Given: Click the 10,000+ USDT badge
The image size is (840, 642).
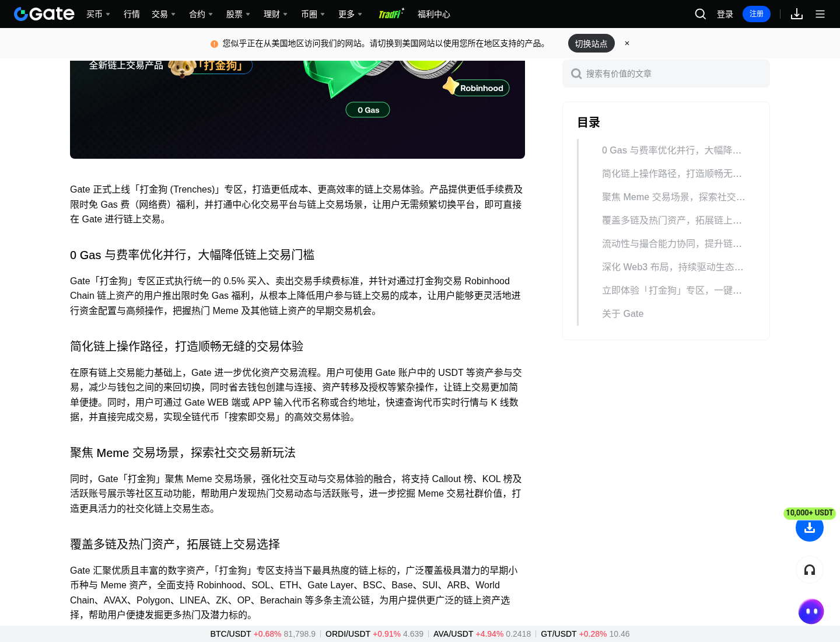Looking at the screenshot, I should [810, 513].
